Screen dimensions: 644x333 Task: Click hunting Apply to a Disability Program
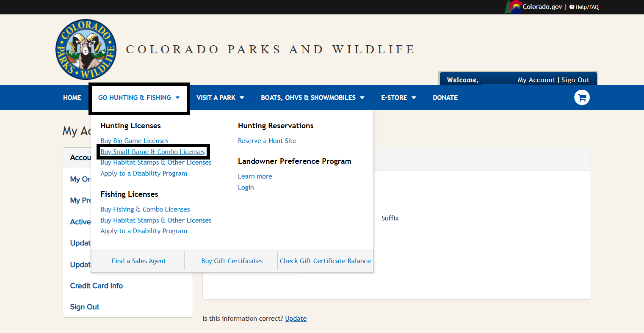(x=144, y=173)
